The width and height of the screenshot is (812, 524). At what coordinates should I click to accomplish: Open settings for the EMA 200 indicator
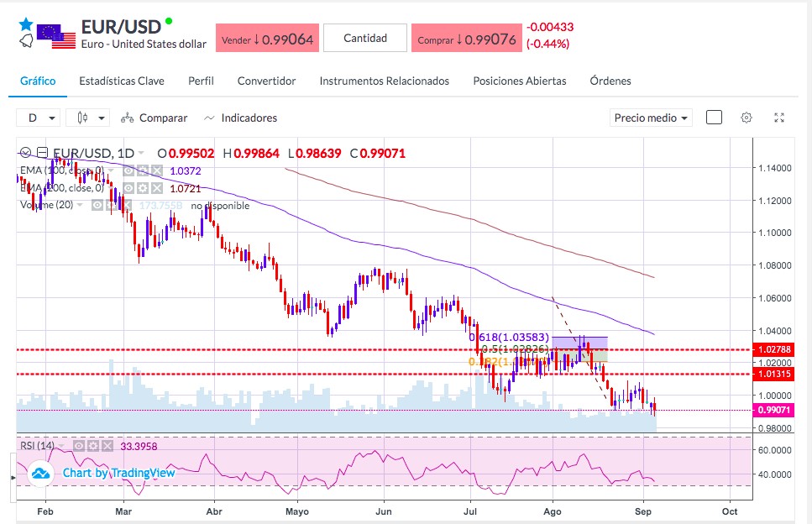[x=143, y=188]
